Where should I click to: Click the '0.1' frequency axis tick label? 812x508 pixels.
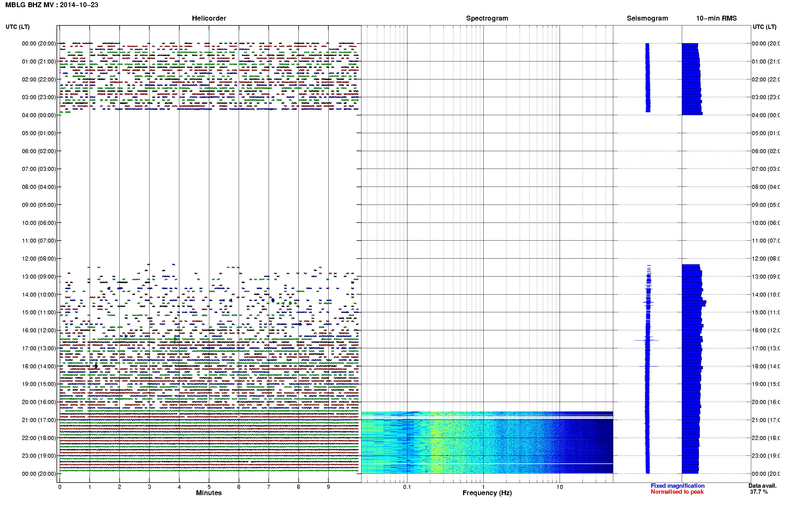point(407,487)
